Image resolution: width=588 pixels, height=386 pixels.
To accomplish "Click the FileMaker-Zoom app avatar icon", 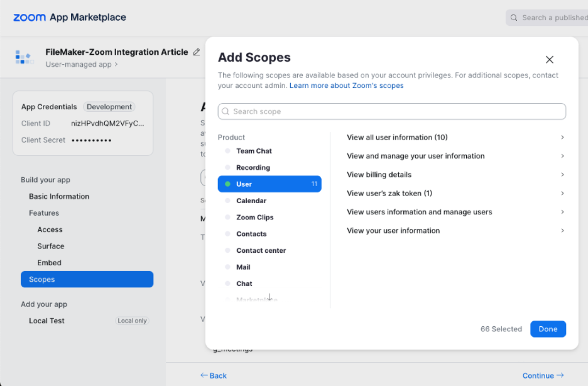I will 24,57.
